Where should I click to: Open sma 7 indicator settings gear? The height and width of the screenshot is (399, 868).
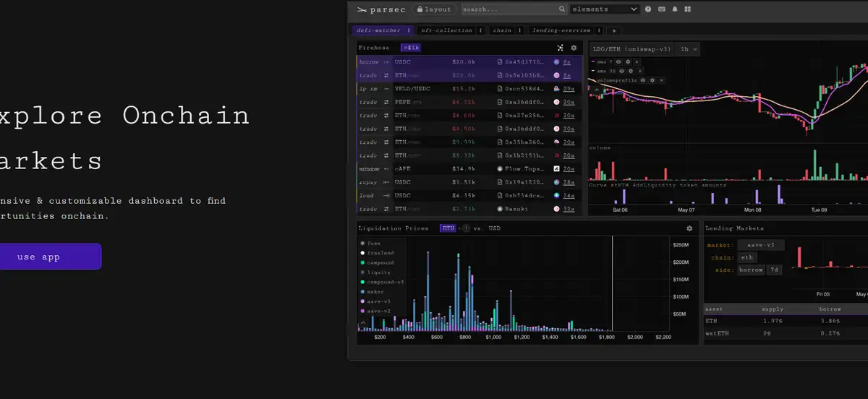628,62
